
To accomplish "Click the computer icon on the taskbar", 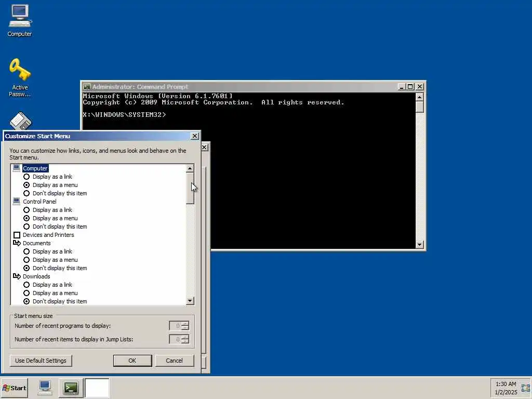I will [x=45, y=388].
